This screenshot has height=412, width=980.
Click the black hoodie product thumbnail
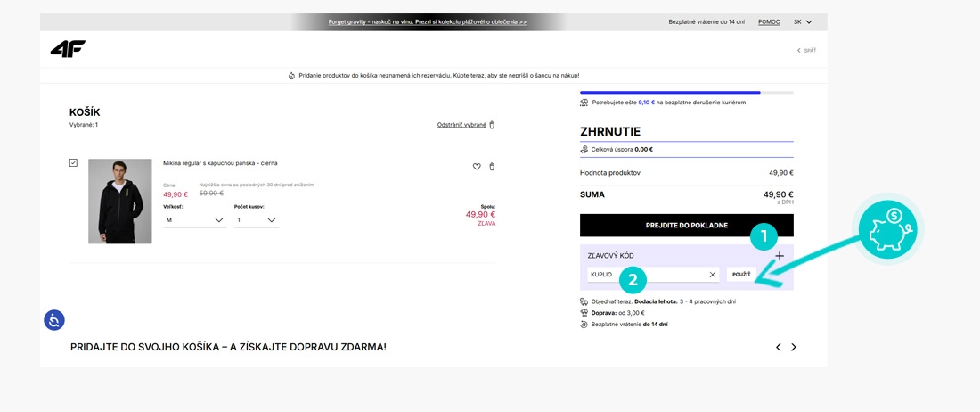coord(120,202)
